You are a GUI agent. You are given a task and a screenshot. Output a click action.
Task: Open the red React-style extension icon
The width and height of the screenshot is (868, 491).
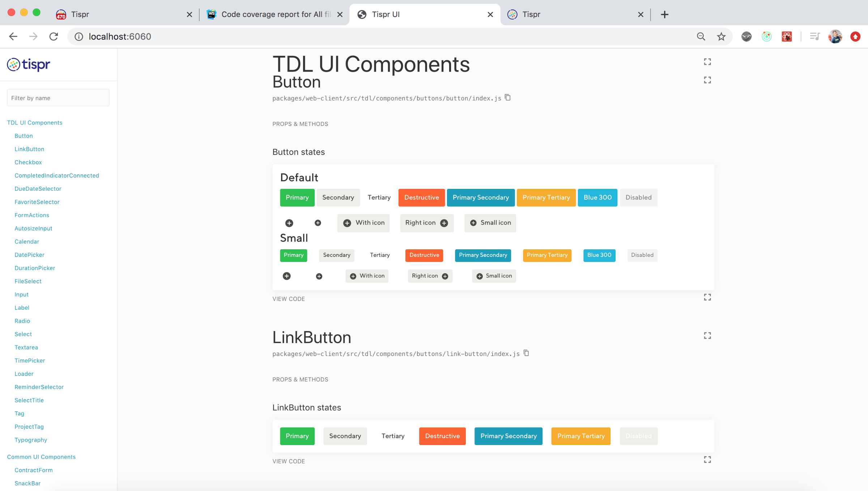[787, 37]
